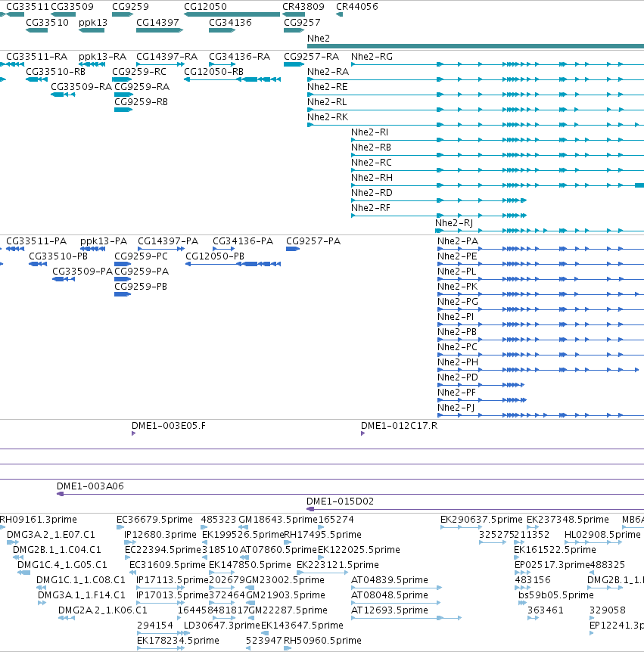Select clone end DME1-012C17.R
Viewport: 644px width, 652px height.
click(x=399, y=426)
